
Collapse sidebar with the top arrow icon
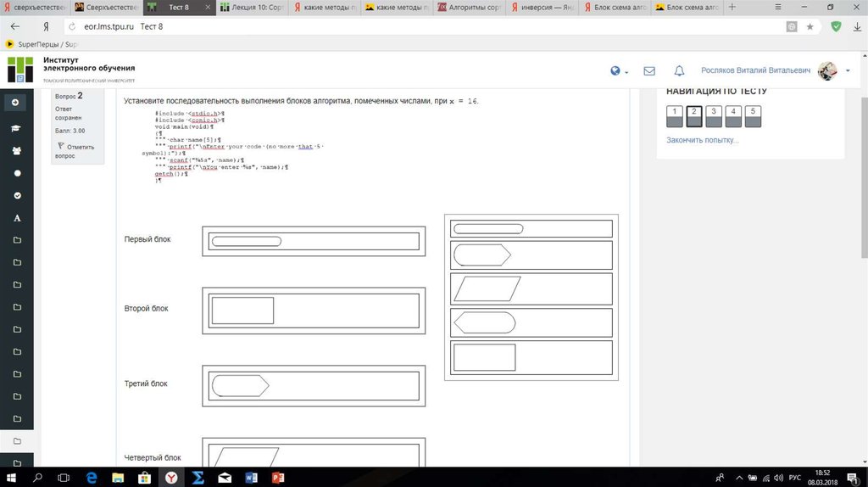coord(17,103)
